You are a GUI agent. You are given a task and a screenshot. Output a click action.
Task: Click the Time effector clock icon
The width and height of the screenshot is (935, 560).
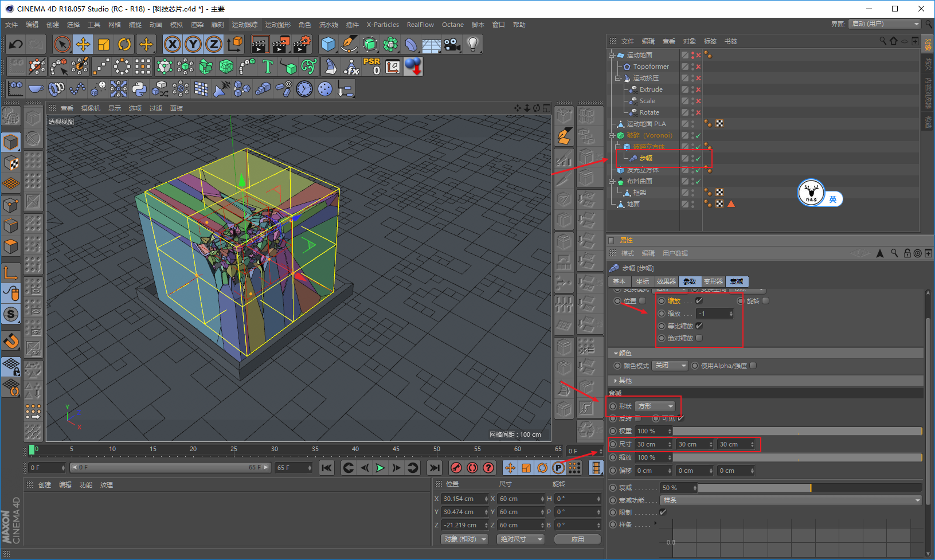(304, 89)
